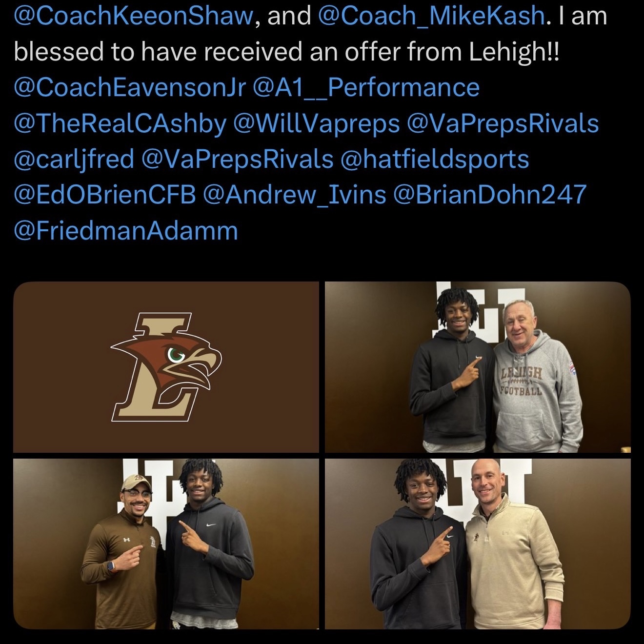Open photo with coach wearing tan cap
This screenshot has height=644, width=644.
click(166, 544)
